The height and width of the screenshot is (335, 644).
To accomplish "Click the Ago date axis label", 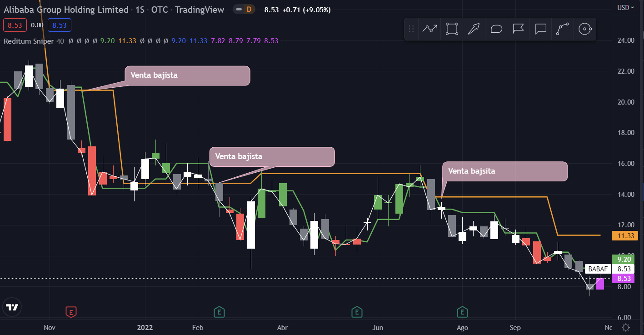I will [462, 327].
